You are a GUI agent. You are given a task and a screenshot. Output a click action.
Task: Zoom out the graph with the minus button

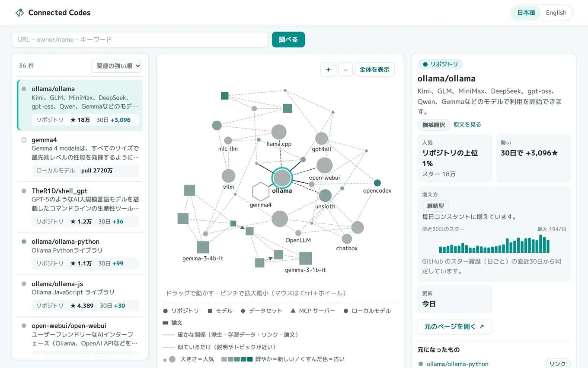[345, 69]
